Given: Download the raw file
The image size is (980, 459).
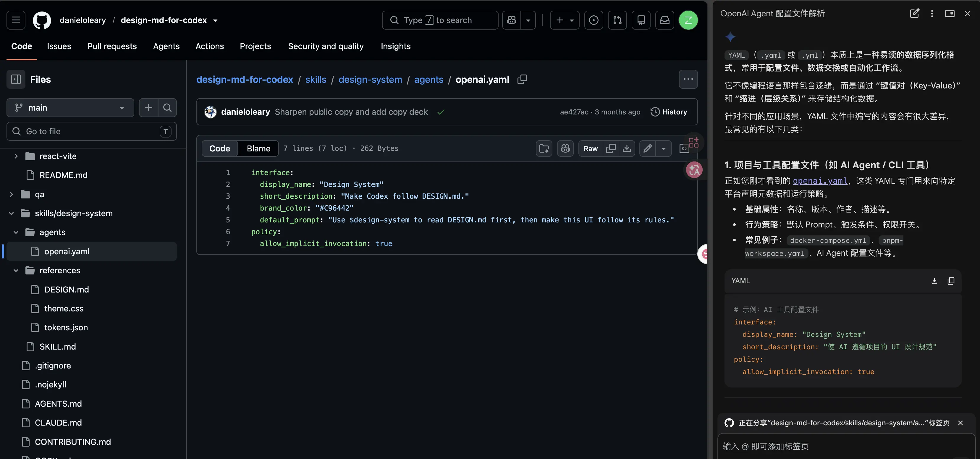Looking at the screenshot, I should 627,148.
